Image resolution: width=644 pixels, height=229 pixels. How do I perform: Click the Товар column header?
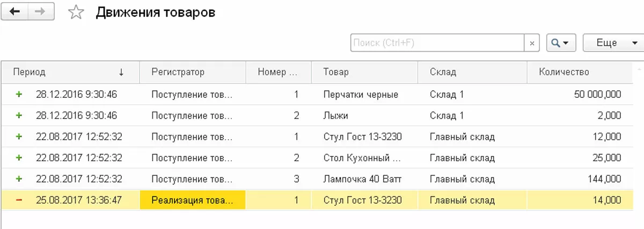tap(364, 72)
